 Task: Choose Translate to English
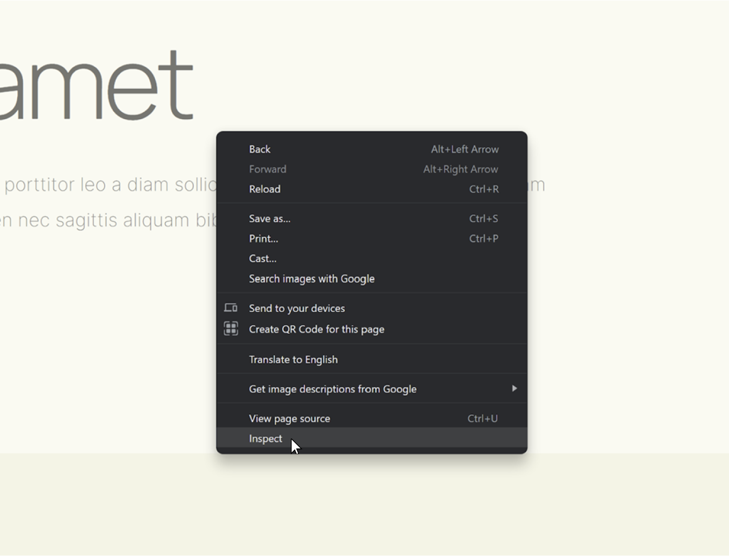[x=293, y=359]
